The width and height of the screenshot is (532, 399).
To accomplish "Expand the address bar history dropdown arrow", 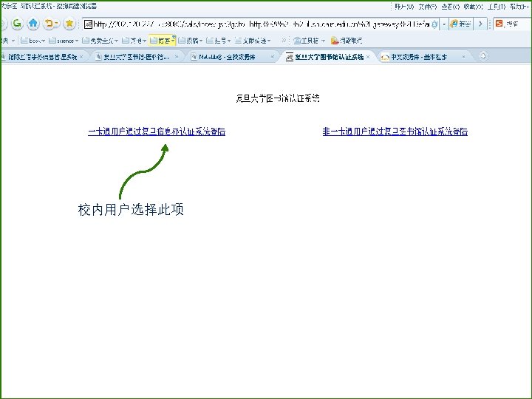I will (x=444, y=24).
